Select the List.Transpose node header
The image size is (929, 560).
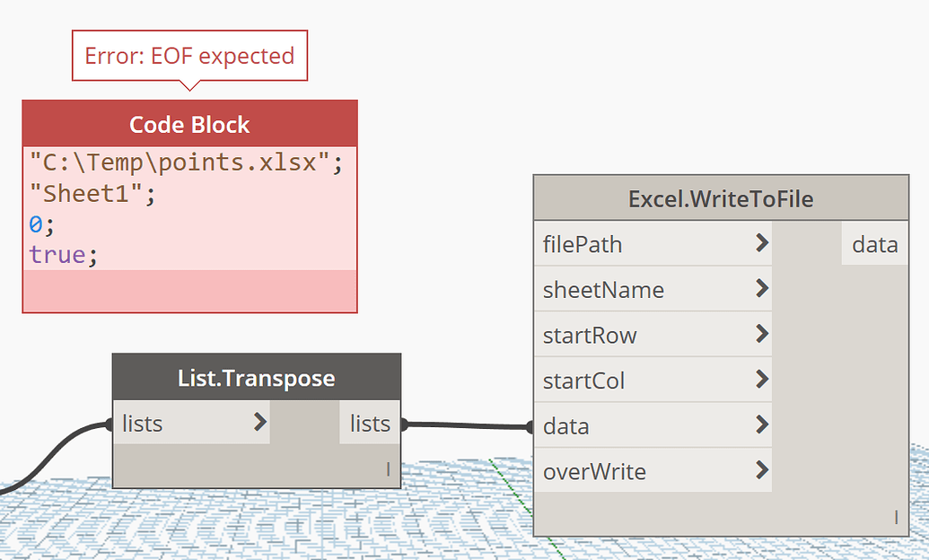coord(256,377)
